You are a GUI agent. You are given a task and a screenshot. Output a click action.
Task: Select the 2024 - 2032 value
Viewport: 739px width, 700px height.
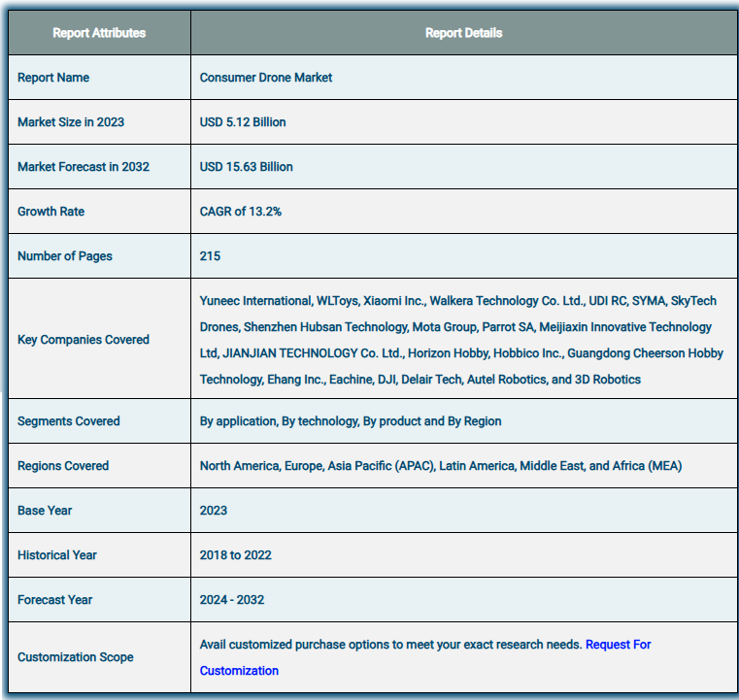click(x=231, y=600)
